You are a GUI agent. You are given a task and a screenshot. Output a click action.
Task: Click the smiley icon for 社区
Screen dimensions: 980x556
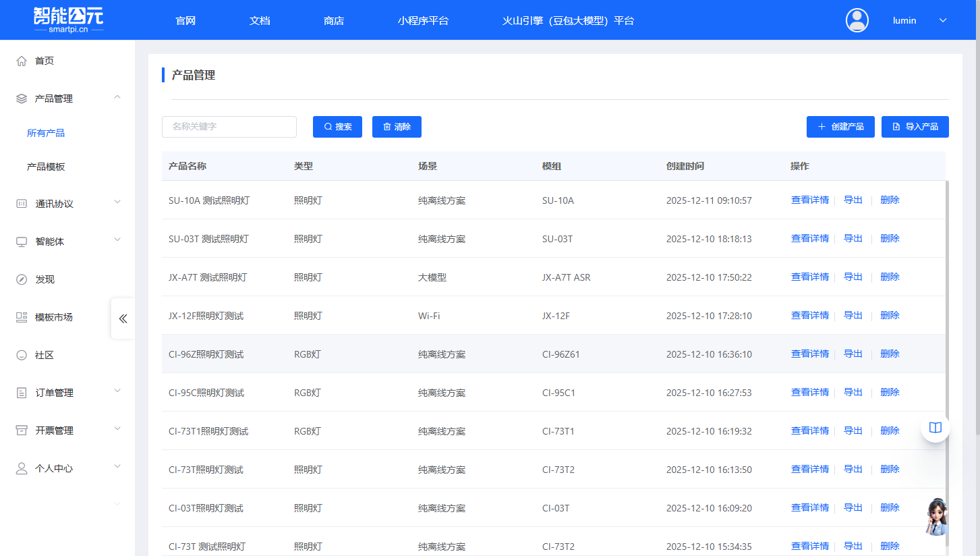[x=22, y=355]
